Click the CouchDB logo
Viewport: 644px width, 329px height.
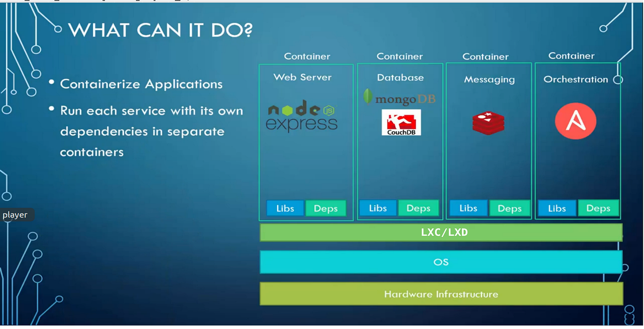coord(400,122)
